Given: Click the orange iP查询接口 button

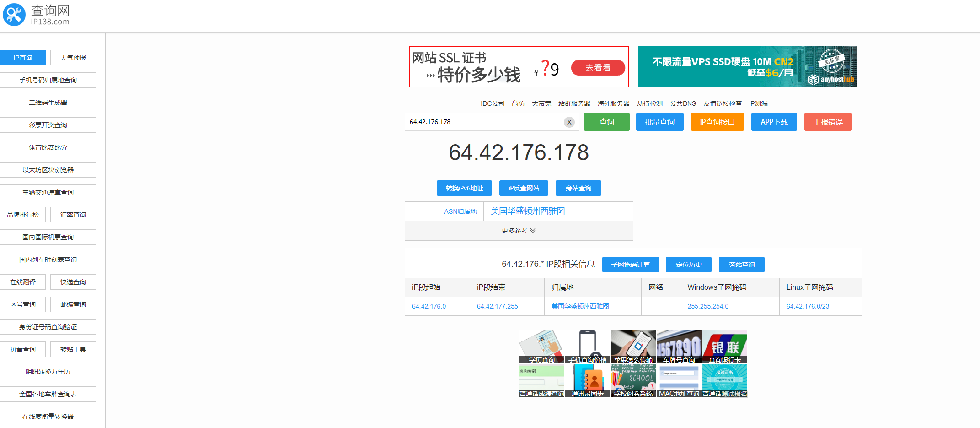Looking at the screenshot, I should click(718, 122).
